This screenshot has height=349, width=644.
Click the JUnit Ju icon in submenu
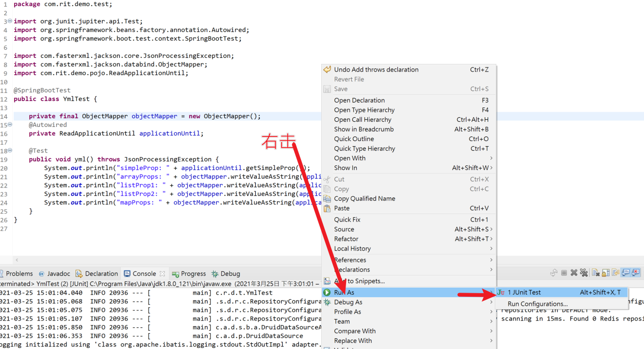(501, 292)
